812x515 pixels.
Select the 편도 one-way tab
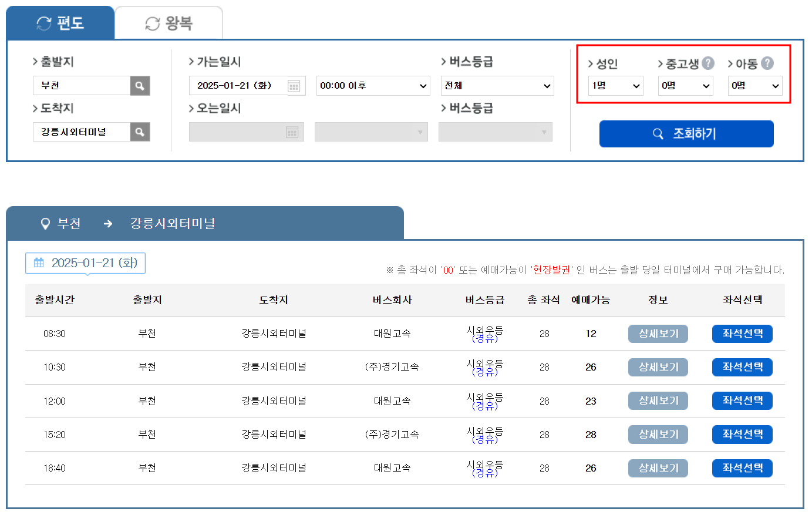pos(60,23)
